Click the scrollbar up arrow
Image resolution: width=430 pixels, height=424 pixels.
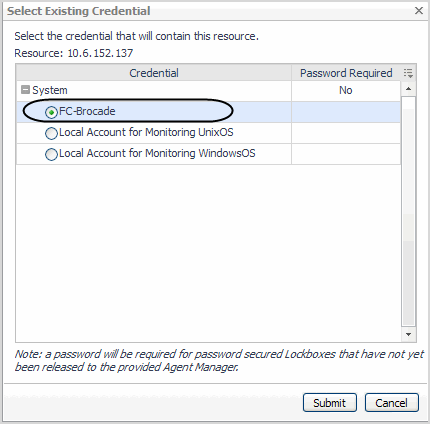(x=408, y=89)
